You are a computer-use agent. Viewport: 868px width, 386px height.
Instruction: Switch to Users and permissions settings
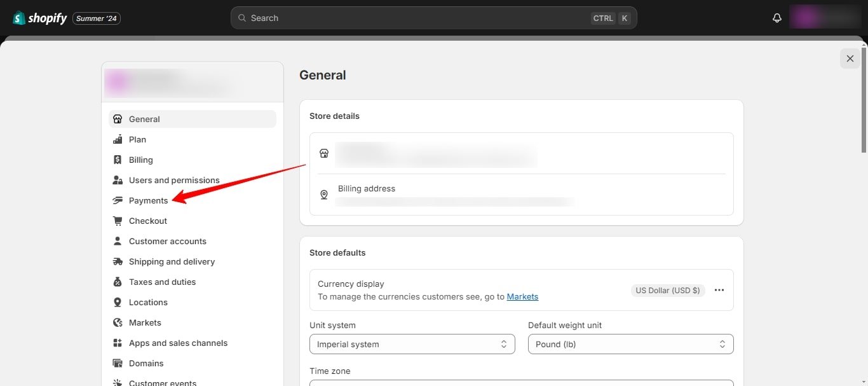[173, 180]
